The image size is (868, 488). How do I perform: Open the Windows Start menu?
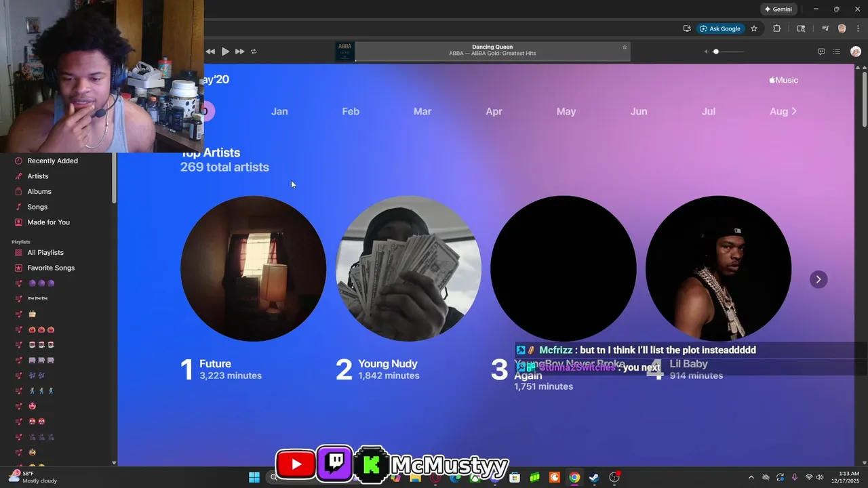pyautogui.click(x=254, y=477)
